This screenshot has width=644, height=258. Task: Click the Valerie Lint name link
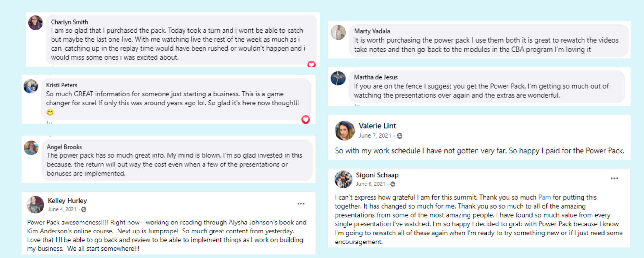[377, 126]
